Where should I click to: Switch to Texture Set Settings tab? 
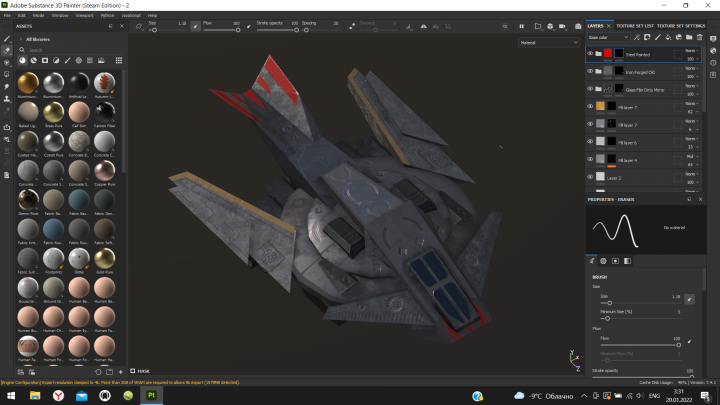pyautogui.click(x=681, y=26)
